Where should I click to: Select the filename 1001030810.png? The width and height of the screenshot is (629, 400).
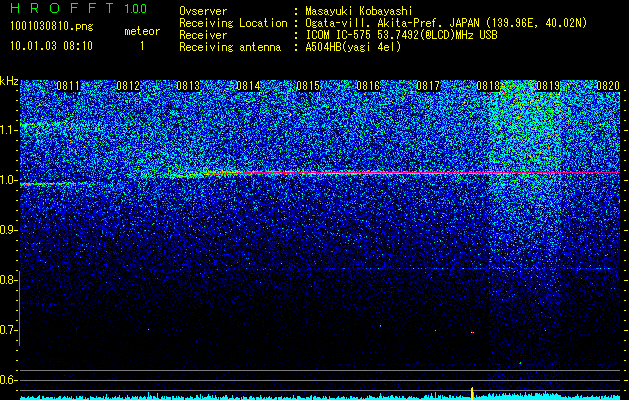tap(52, 27)
